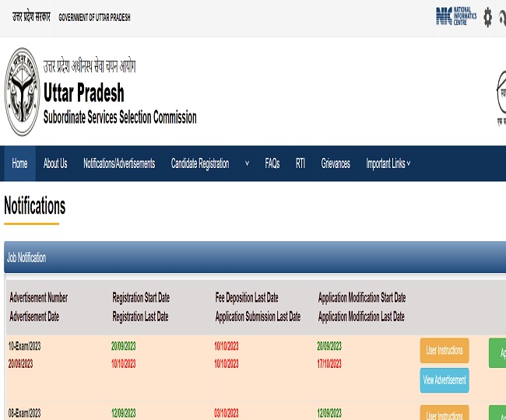The width and height of the screenshot is (506, 420).
Task: Open the FAQs page
Action: tap(272, 163)
